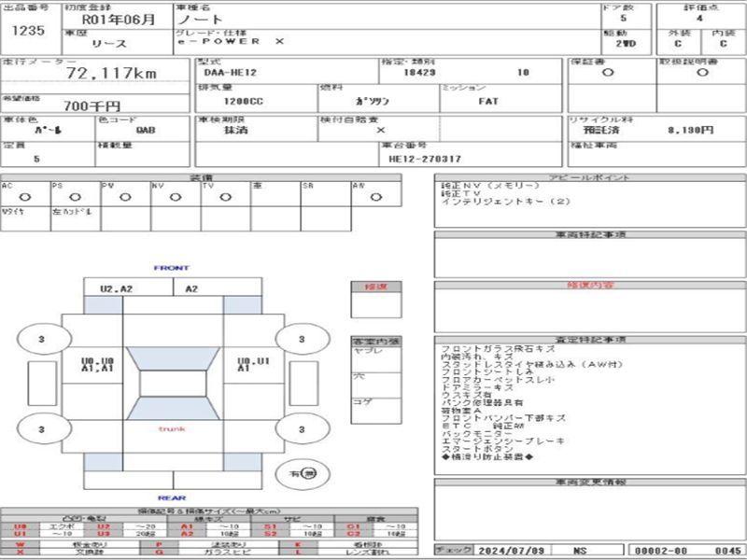Click the red 修復内容 section header
The image size is (747, 560).
pos(590,286)
